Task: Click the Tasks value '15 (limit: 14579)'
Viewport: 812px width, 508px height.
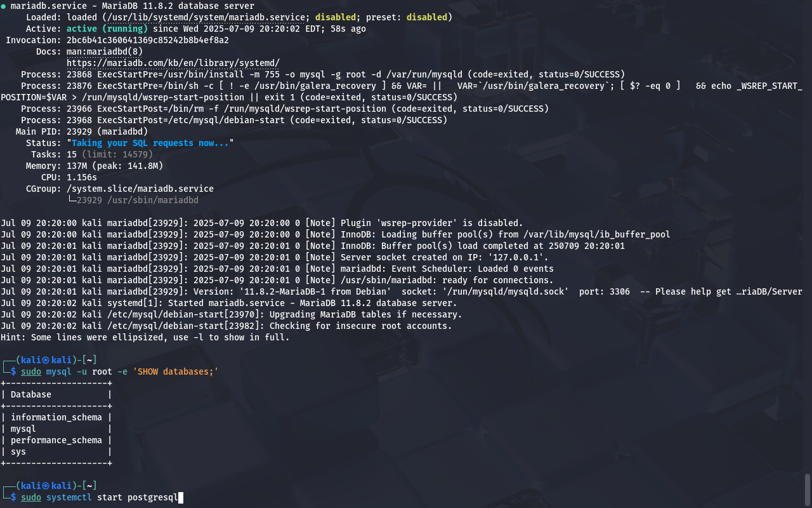Action: pos(110,154)
